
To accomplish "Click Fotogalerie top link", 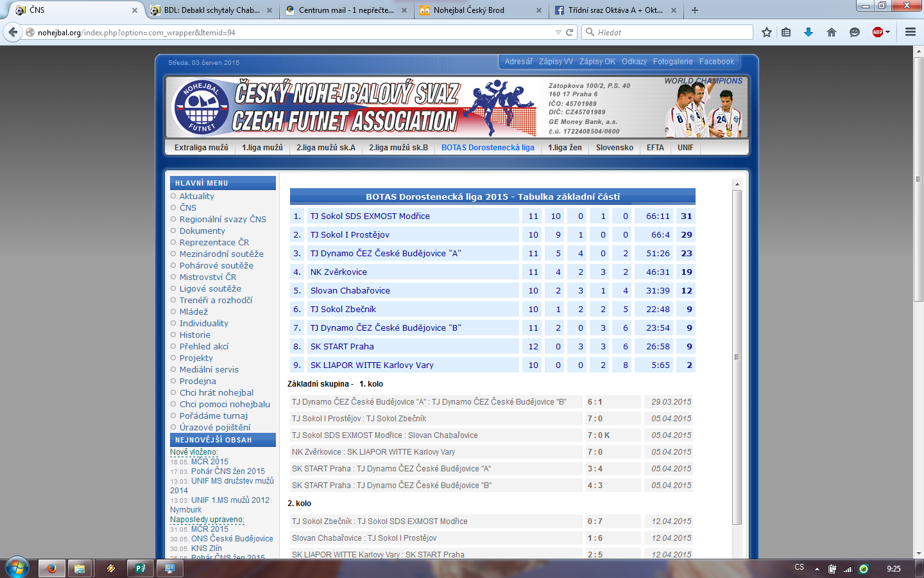I will click(x=672, y=62).
